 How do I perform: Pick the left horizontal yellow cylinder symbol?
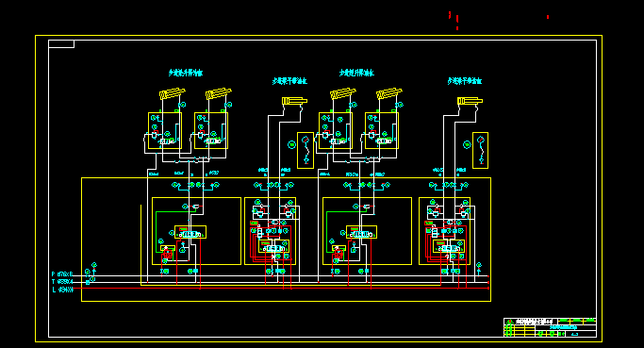294,101
